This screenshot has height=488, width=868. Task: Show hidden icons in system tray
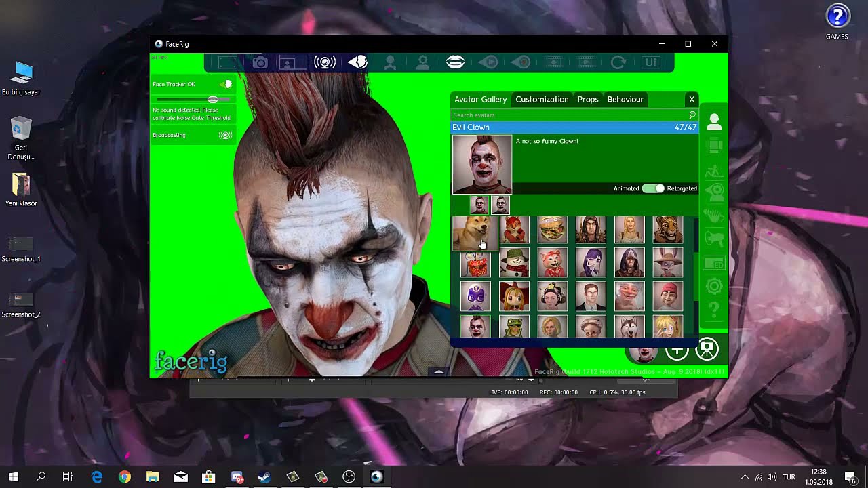pos(745,477)
